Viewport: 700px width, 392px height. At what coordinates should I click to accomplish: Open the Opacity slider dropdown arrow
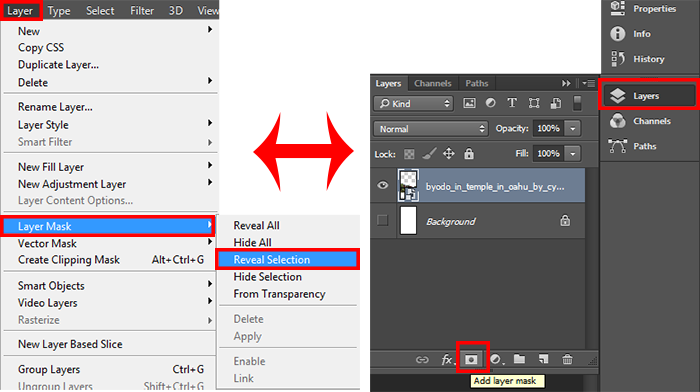click(x=572, y=129)
